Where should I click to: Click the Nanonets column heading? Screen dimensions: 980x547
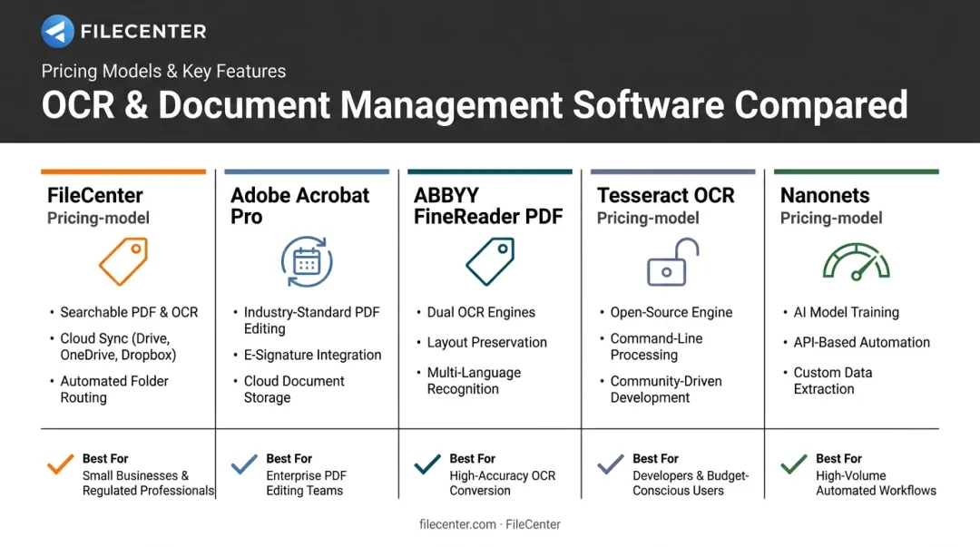825,195
